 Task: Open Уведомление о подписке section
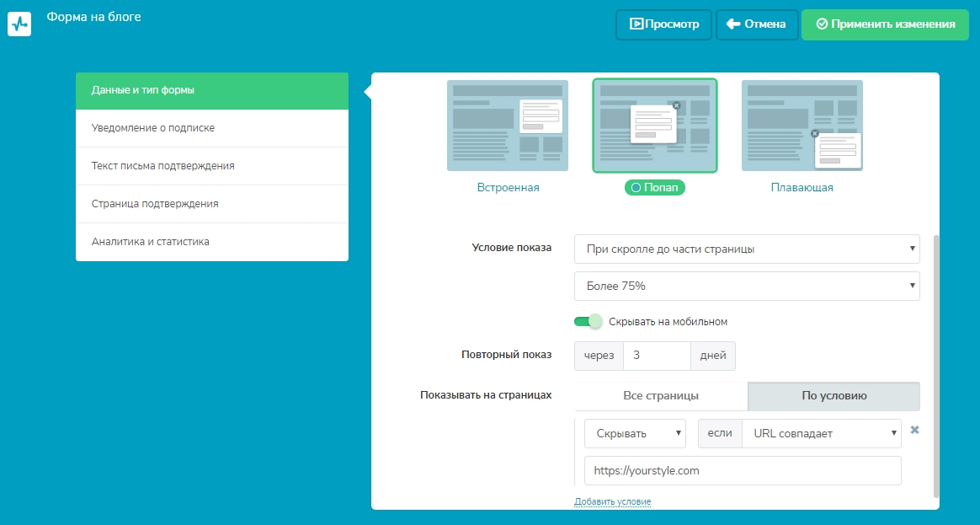click(212, 128)
